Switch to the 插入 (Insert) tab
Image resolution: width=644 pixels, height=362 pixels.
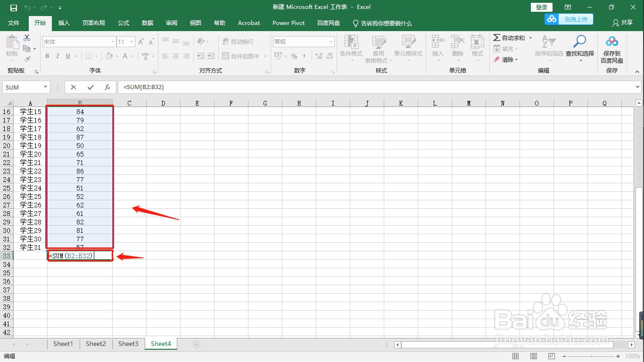click(x=64, y=23)
